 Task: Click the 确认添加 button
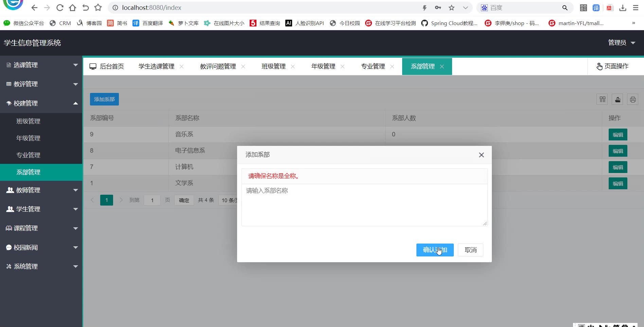[435, 250]
